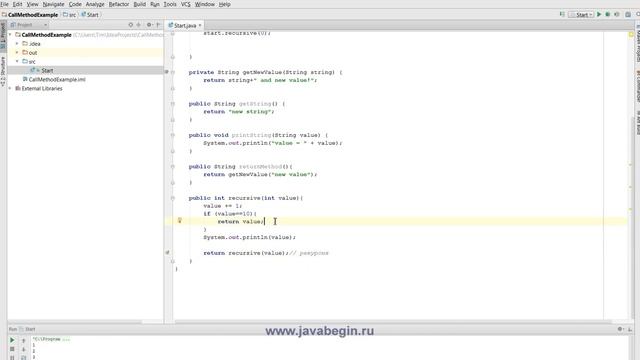Open the Tools menu

point(170,4)
